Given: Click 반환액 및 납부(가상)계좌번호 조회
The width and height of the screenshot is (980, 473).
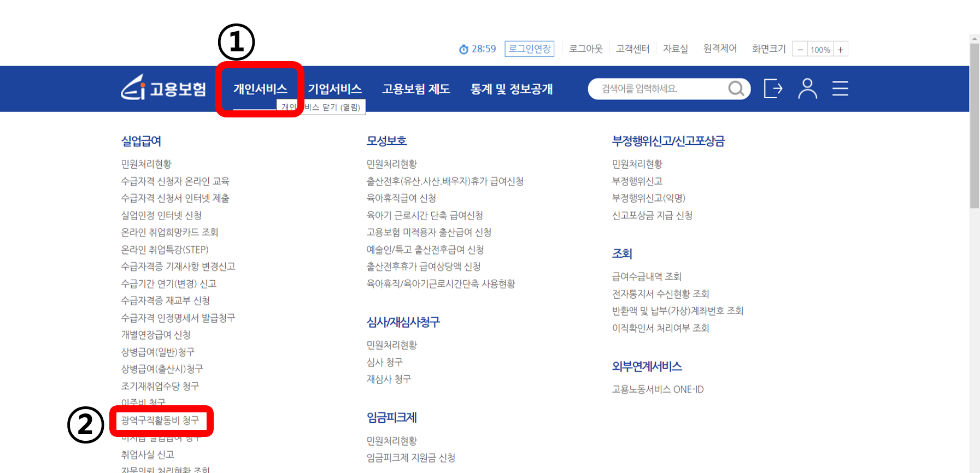Looking at the screenshot, I should click(x=678, y=311).
